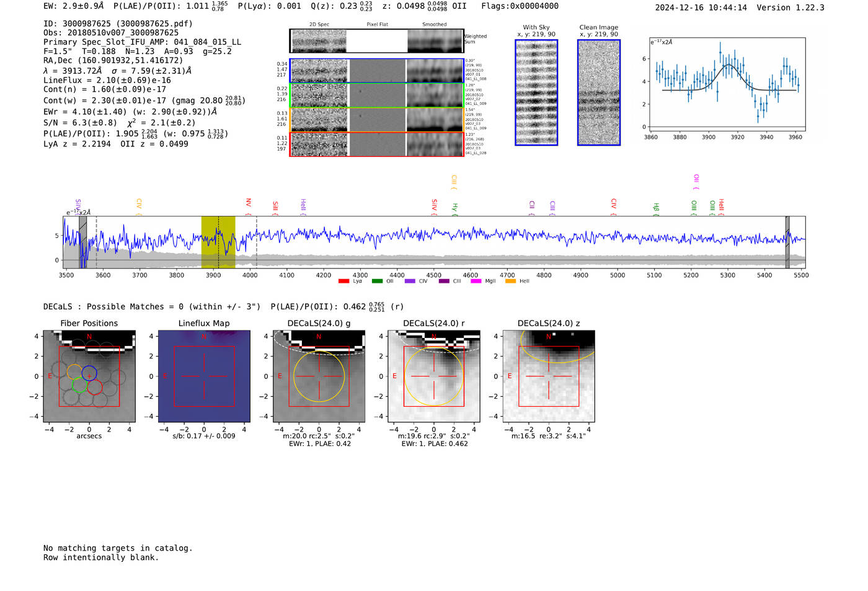Click the 'Q(z): 0.23' header value
The height and width of the screenshot is (591, 868).
[342, 6]
